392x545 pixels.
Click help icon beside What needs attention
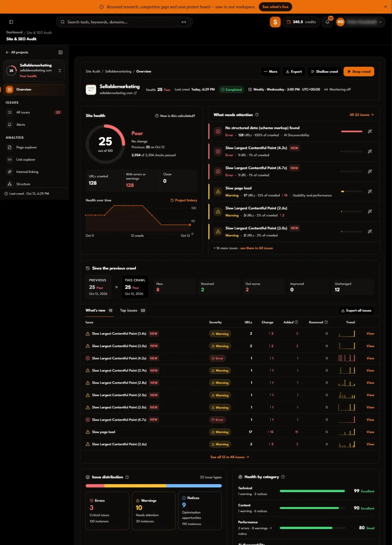257,115
